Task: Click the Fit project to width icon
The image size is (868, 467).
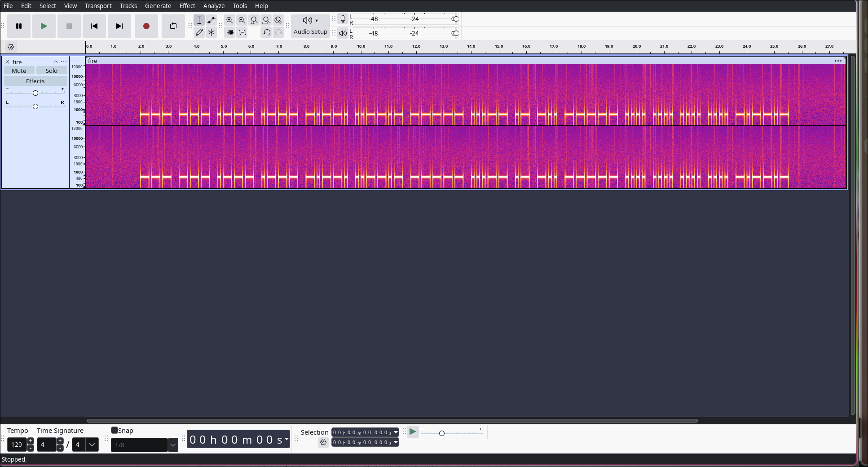Action: coord(266,20)
